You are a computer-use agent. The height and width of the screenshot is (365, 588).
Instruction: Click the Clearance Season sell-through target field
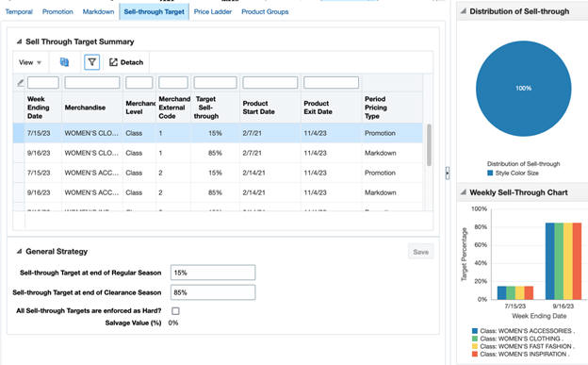tap(213, 292)
